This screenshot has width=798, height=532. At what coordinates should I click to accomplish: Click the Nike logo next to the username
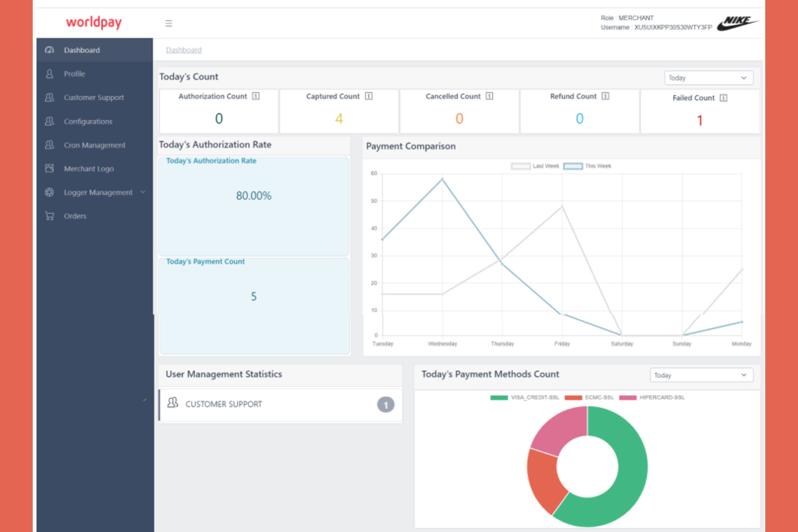738,23
